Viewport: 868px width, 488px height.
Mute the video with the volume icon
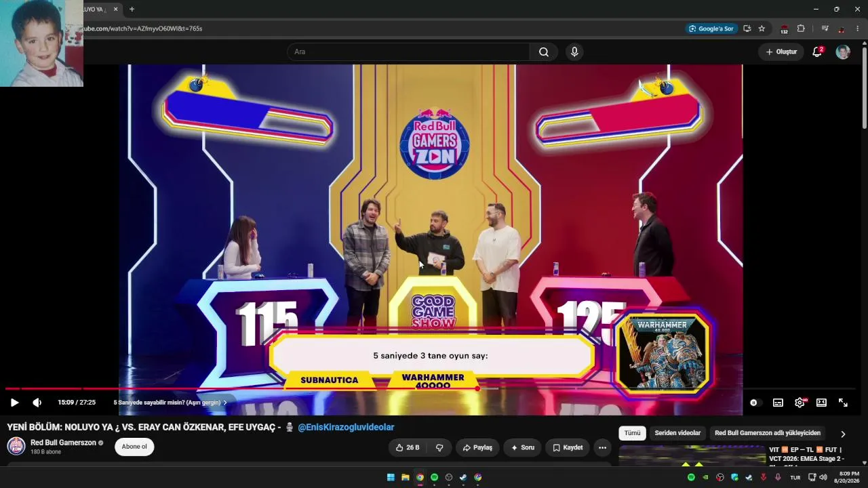37,403
